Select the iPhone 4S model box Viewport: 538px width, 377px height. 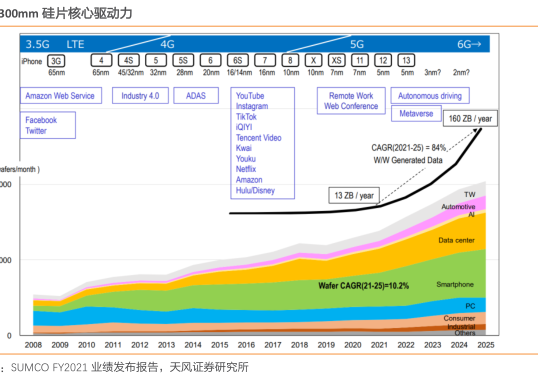pyautogui.click(x=128, y=60)
